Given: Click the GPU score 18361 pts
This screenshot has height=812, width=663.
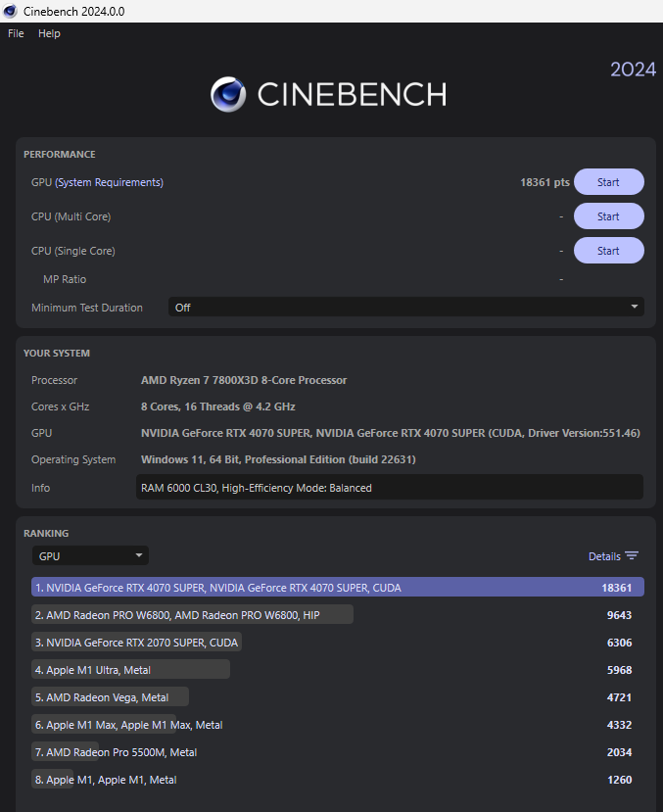Looking at the screenshot, I should tap(545, 182).
